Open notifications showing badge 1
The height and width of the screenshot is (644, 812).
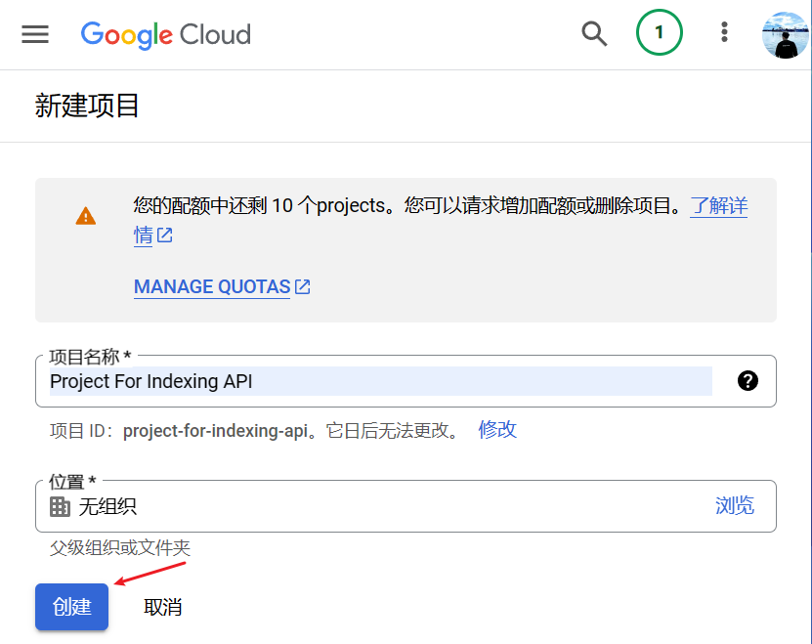(x=659, y=33)
